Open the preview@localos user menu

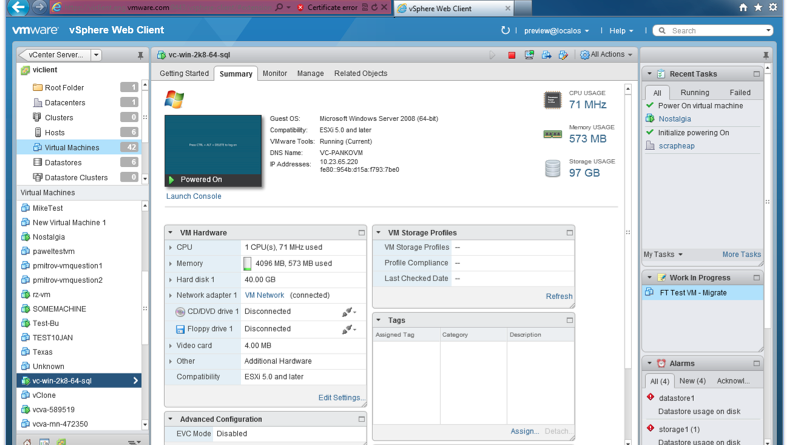(557, 31)
